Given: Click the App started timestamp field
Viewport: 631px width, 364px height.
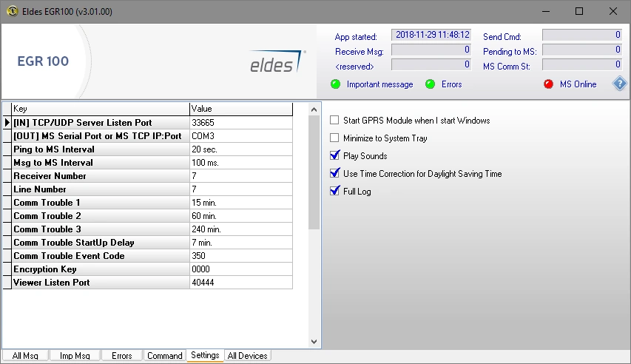Looking at the screenshot, I should coord(431,35).
